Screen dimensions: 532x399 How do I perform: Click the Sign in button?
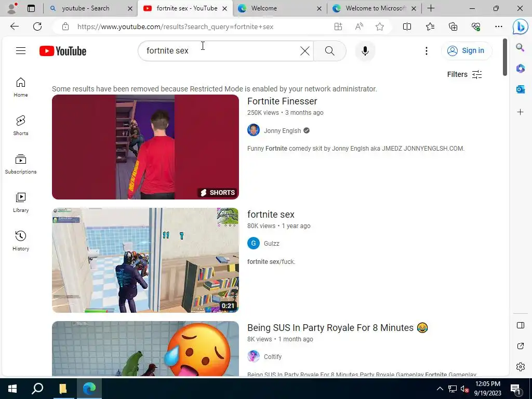coord(466,51)
